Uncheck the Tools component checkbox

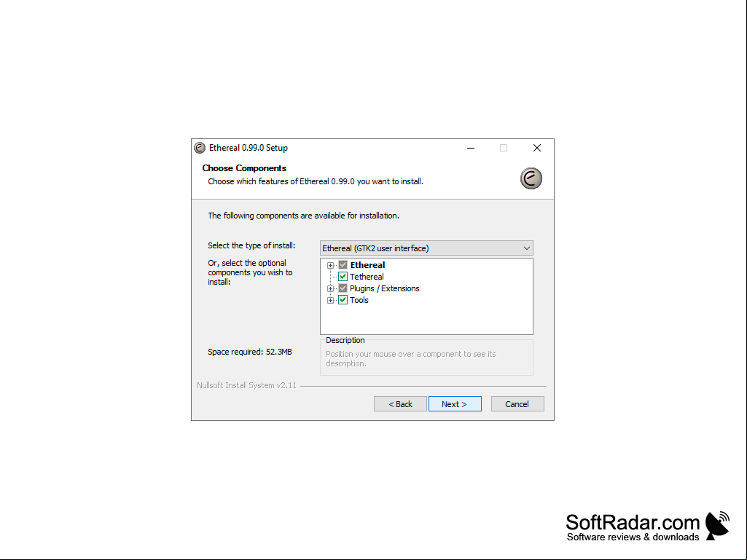[343, 300]
